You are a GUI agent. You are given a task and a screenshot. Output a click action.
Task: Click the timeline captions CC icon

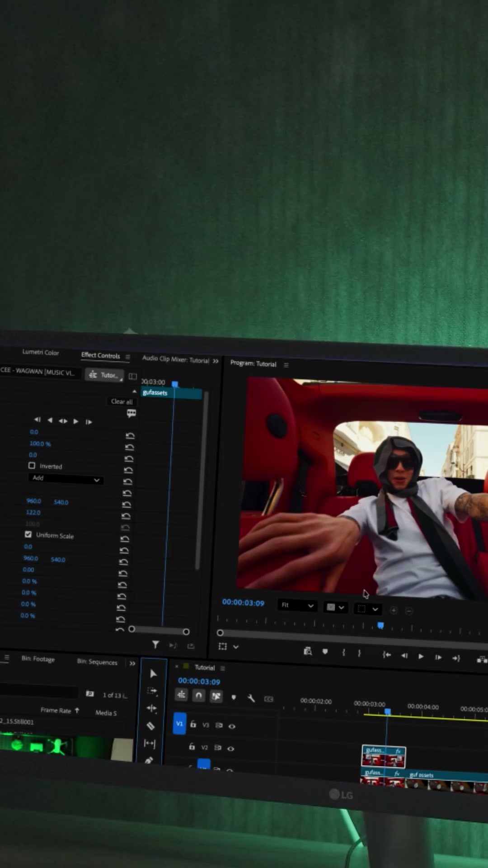268,699
